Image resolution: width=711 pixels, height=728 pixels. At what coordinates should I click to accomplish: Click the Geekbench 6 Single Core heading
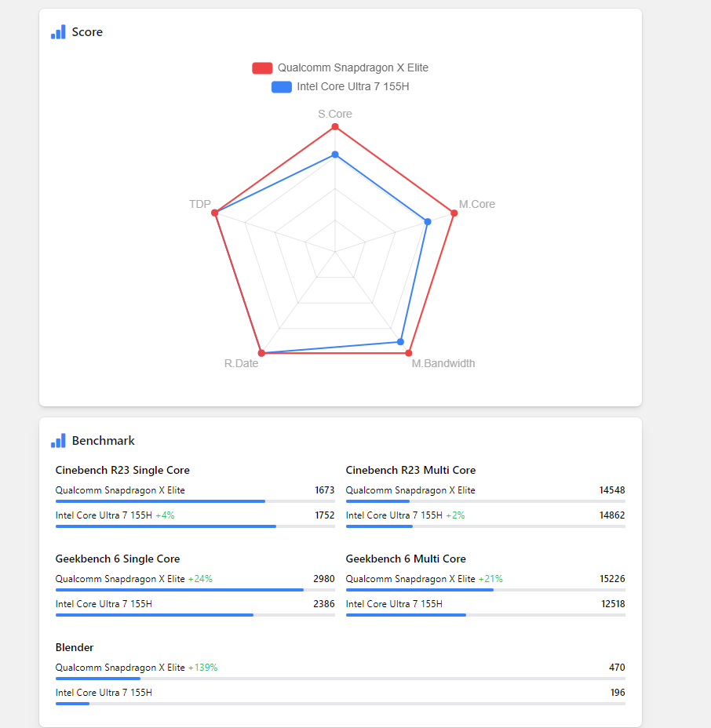[118, 559]
